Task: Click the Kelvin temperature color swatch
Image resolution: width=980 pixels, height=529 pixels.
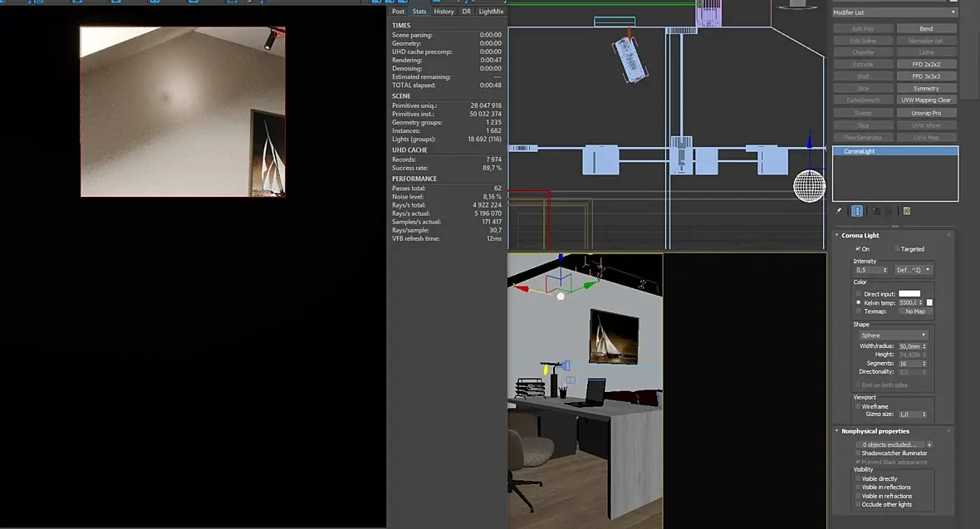Action: point(929,302)
